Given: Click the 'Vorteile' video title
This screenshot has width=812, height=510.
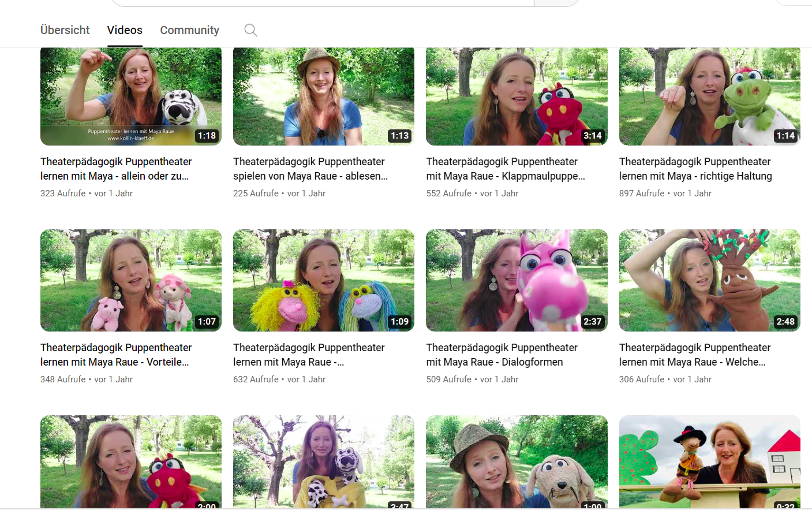Looking at the screenshot, I should point(115,355).
